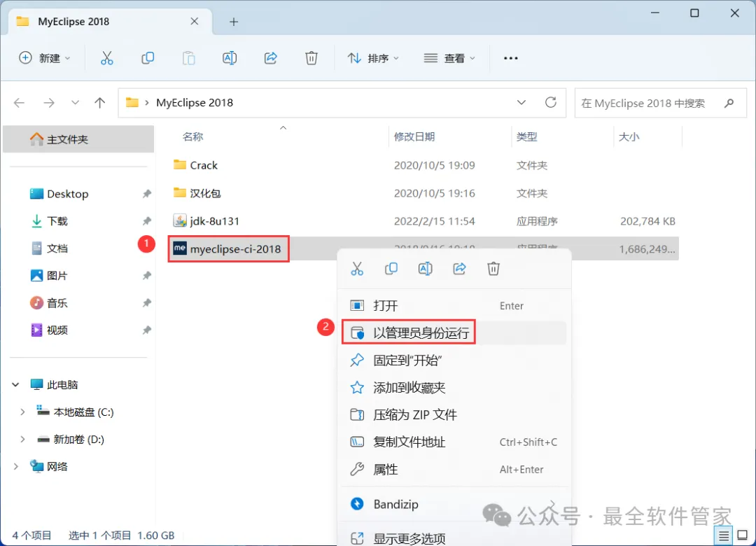Open the 新建 dropdown menu
Screen dimensions: 756x546
coord(44,58)
